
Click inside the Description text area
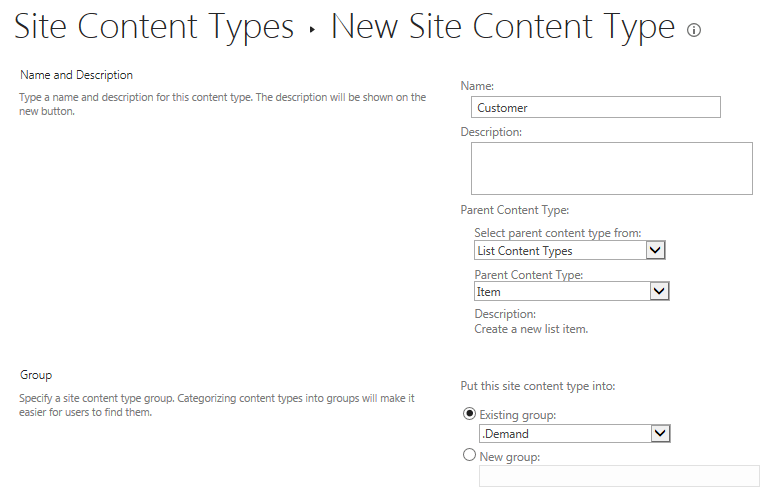tap(611, 168)
